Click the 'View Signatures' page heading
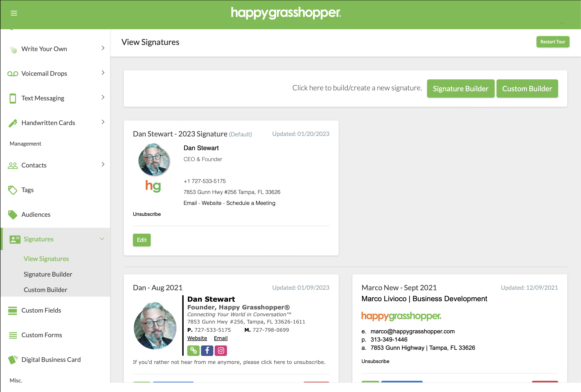This screenshot has width=581, height=392. point(150,42)
